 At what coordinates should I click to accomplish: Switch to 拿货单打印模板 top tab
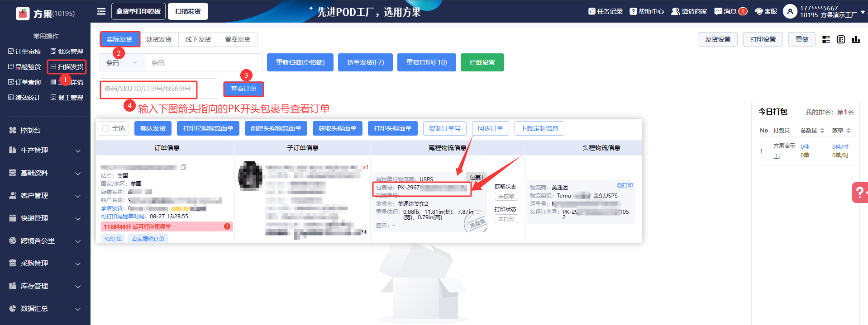tap(138, 11)
